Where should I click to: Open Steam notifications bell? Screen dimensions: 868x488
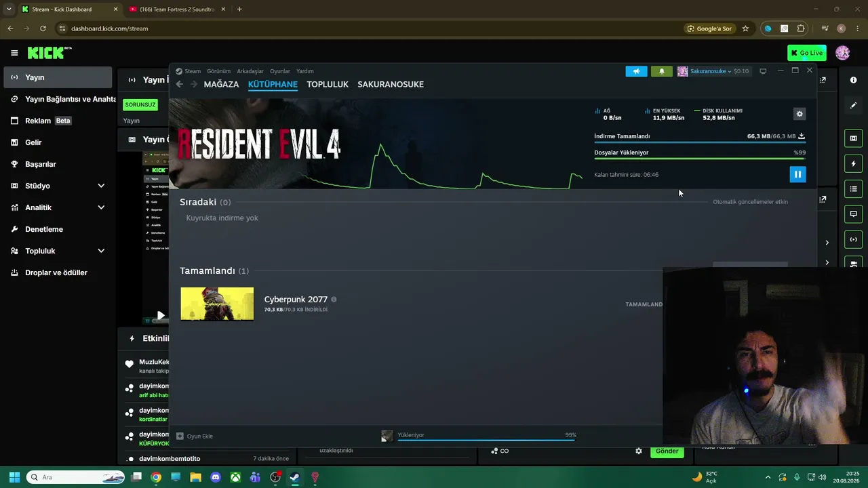662,71
